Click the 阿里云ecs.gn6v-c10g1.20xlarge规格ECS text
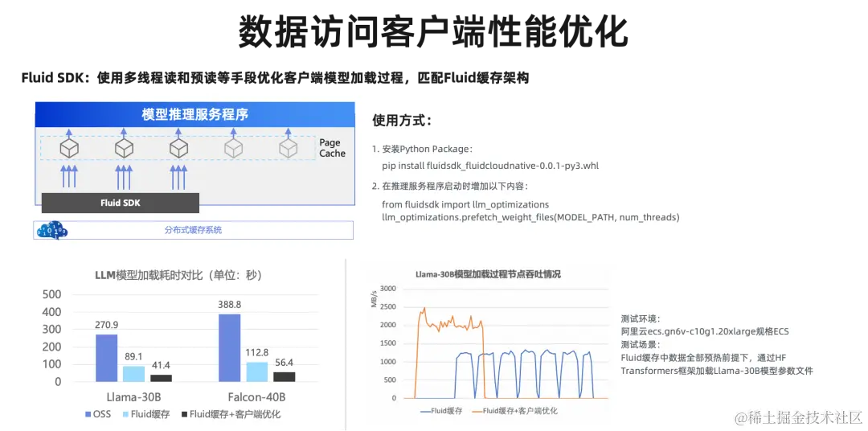Screen dimensions: 868x431 point(705,332)
